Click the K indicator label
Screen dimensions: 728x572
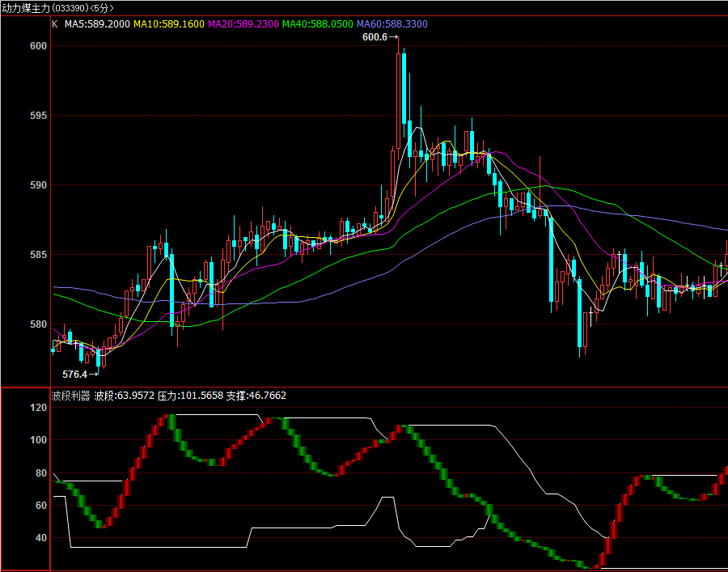click(55, 24)
